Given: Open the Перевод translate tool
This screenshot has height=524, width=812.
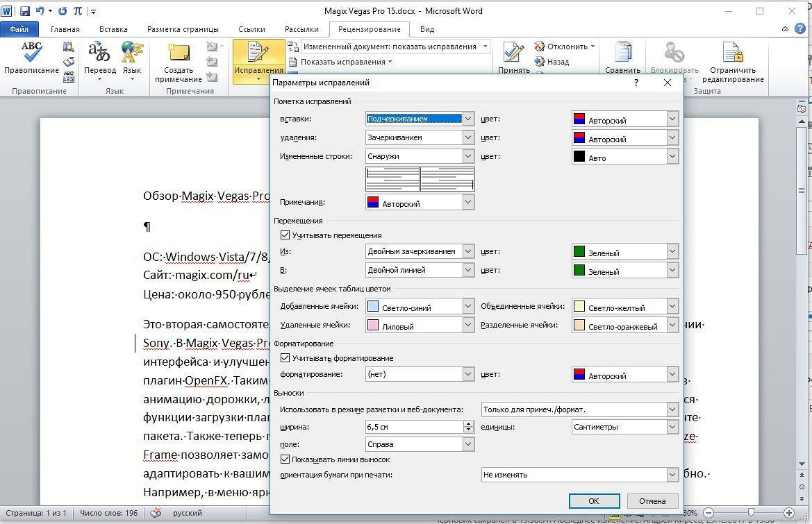Looking at the screenshot, I should tap(99, 60).
